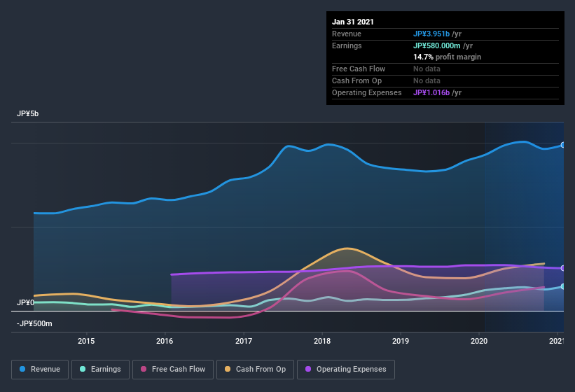Image resolution: width=575 pixels, height=392 pixels.
Task: Click the JP¥5b y-axis label
Action: coord(27,113)
